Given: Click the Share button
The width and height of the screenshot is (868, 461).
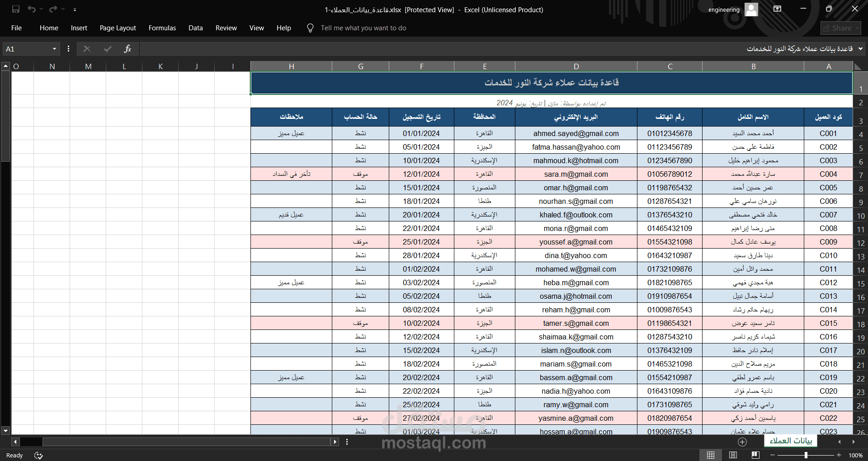Looking at the screenshot, I should tap(840, 28).
